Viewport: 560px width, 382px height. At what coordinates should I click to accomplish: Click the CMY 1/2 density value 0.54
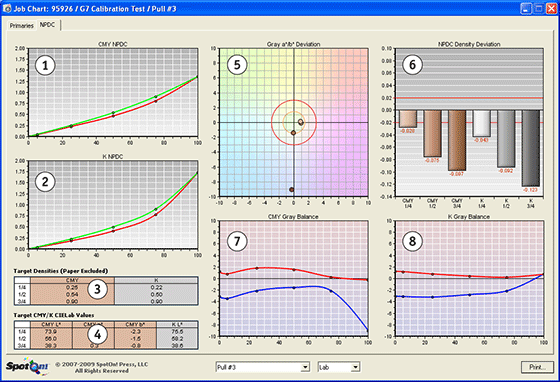pyautogui.click(x=72, y=295)
